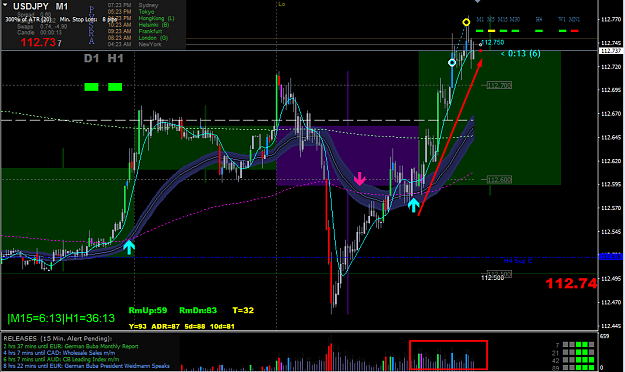Viewport: 625px width, 372px height.
Task: Click the cyan 112.750 price label
Action: [x=493, y=43]
